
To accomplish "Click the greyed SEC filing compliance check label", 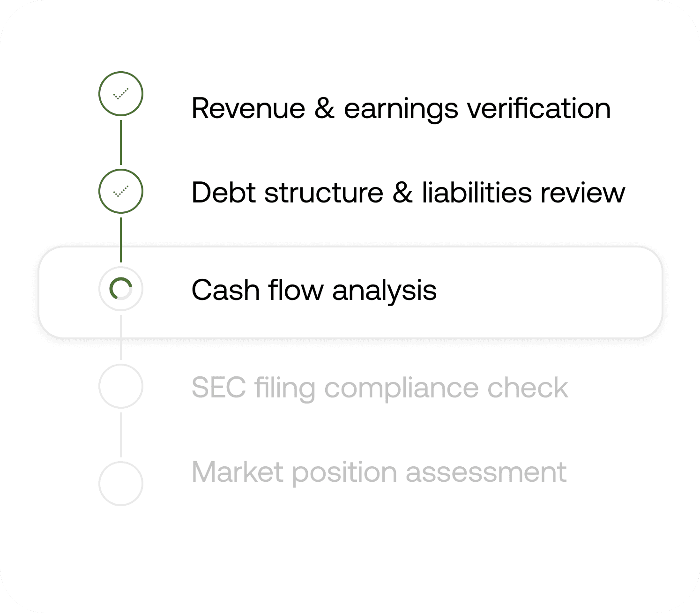I will tap(380, 388).
